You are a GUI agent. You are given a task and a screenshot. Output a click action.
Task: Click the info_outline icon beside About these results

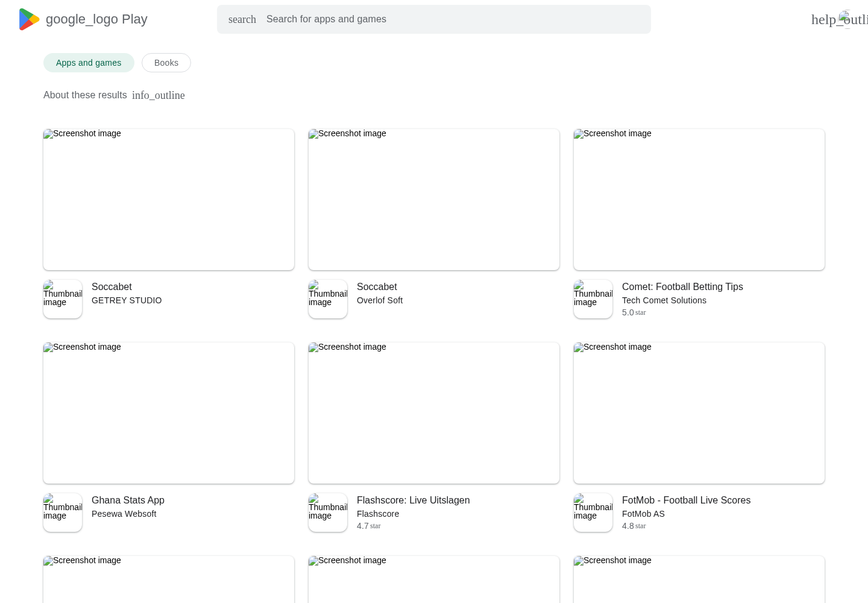pyautogui.click(x=159, y=95)
